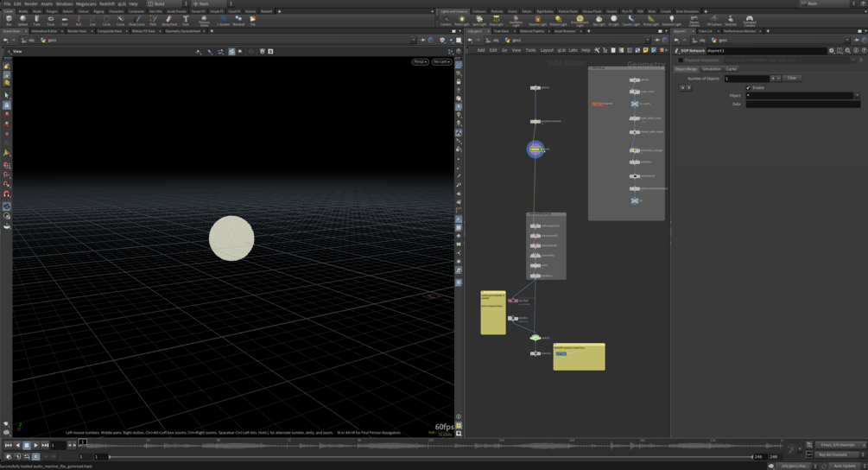Select the Circle shelf tool
The image size is (868, 470).
click(x=106, y=21)
